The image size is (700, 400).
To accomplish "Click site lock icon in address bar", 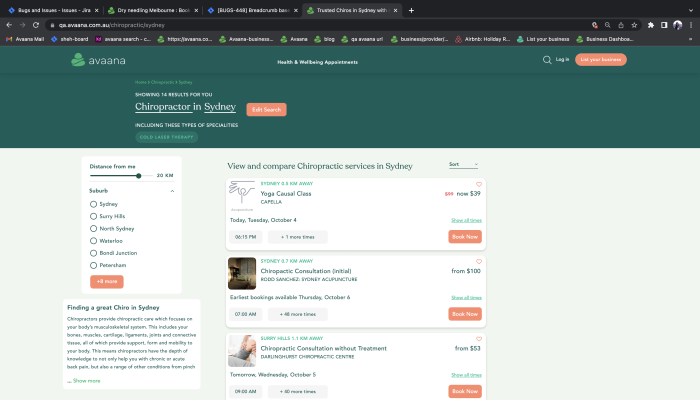I will click(x=52, y=25).
